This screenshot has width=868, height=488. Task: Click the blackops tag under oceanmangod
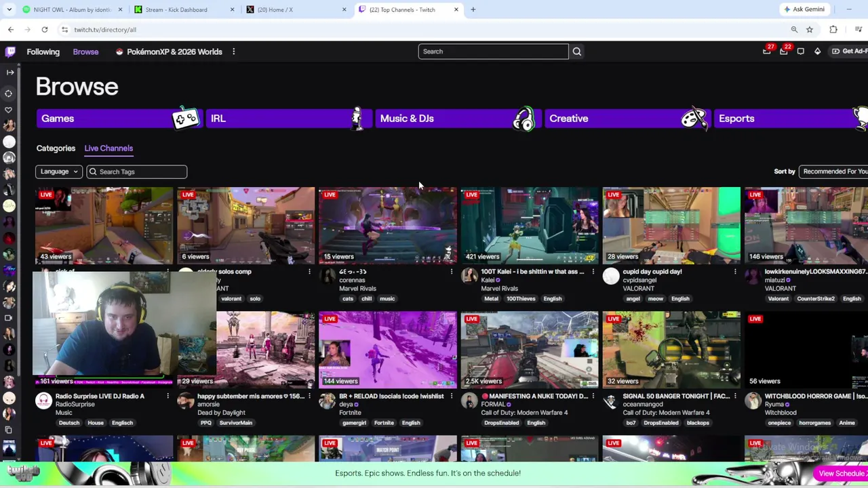(698, 423)
